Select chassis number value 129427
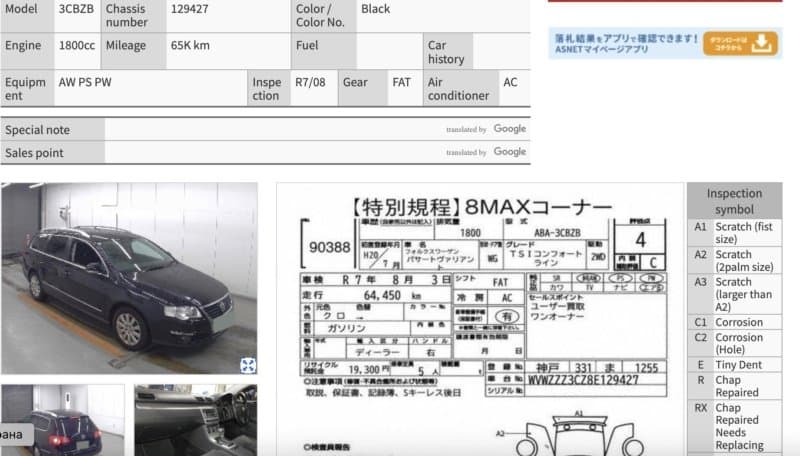Image resolution: width=800 pixels, height=456 pixels. [189, 9]
